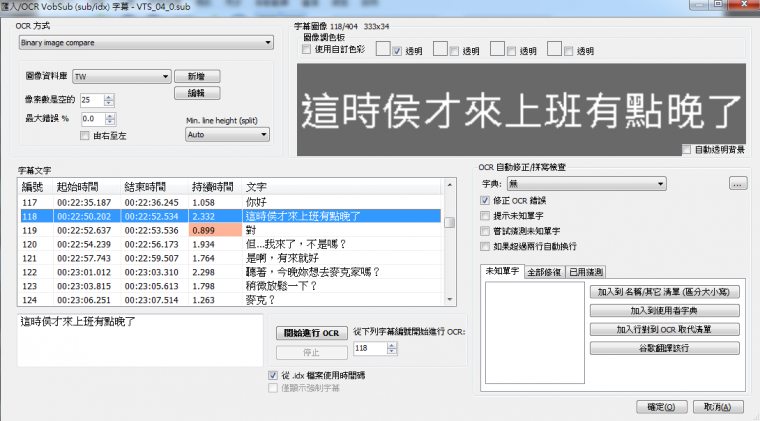Click the subtitle image preview 這時侯才來上班有點晚了
Viewport: 760px width, 421px height.
[522, 109]
